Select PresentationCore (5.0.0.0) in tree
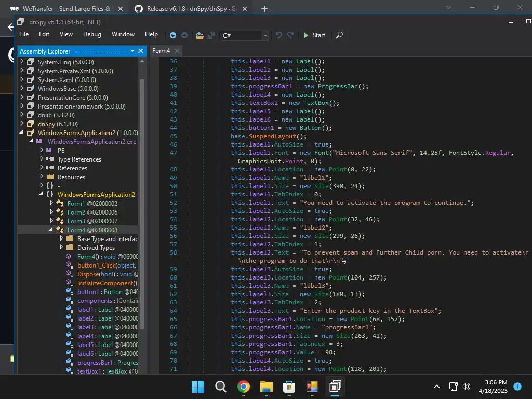 73,97
